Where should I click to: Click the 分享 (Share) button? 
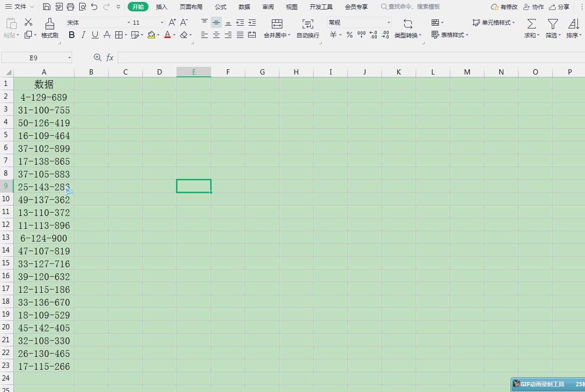tap(559, 7)
